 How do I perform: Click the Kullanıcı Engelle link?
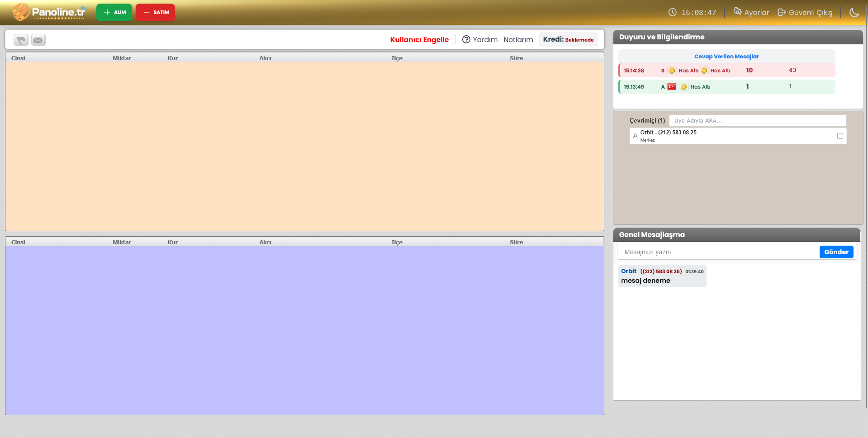click(419, 40)
